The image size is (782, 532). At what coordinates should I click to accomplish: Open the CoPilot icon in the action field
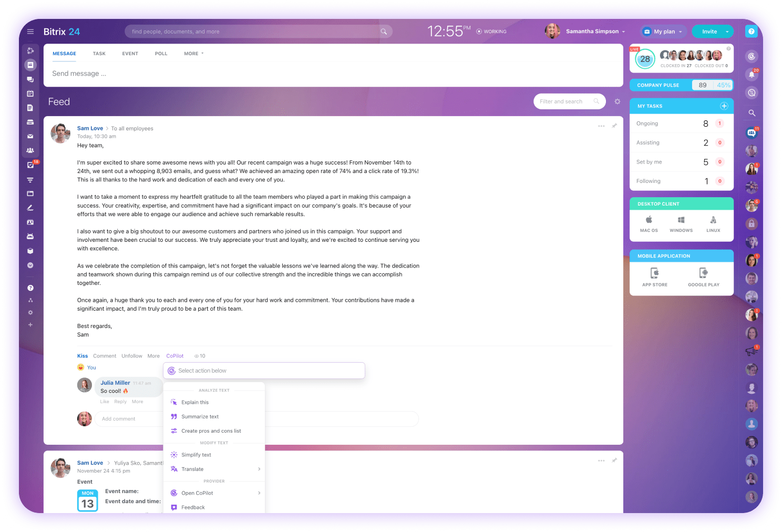[171, 371]
